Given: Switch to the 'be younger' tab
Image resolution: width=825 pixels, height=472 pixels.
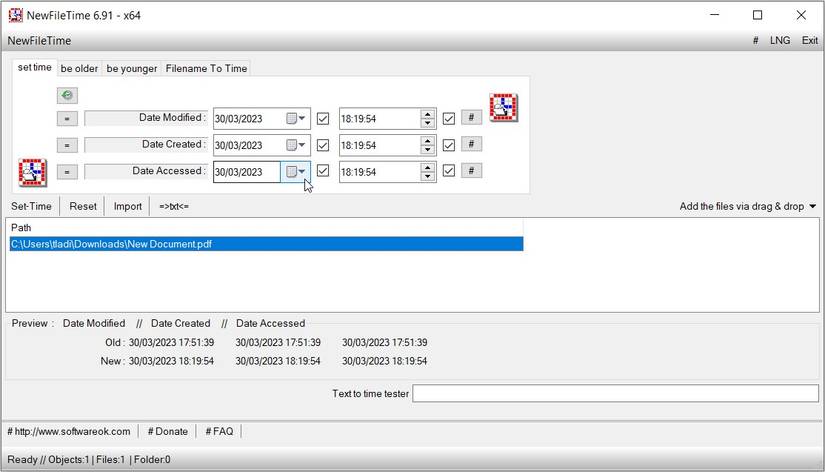Looking at the screenshot, I should click(x=132, y=68).
